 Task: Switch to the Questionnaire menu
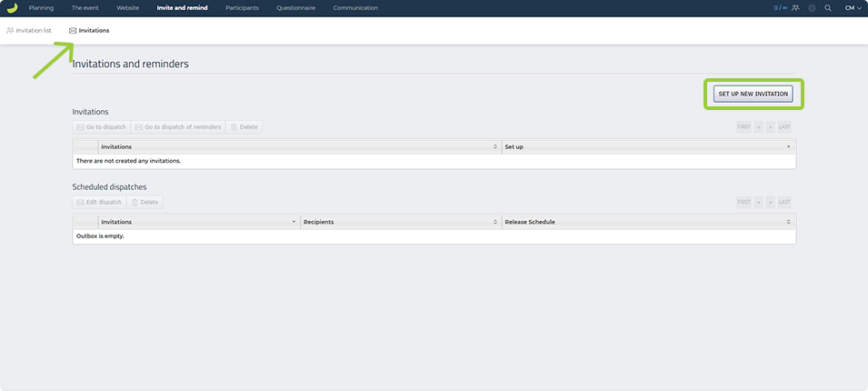295,8
